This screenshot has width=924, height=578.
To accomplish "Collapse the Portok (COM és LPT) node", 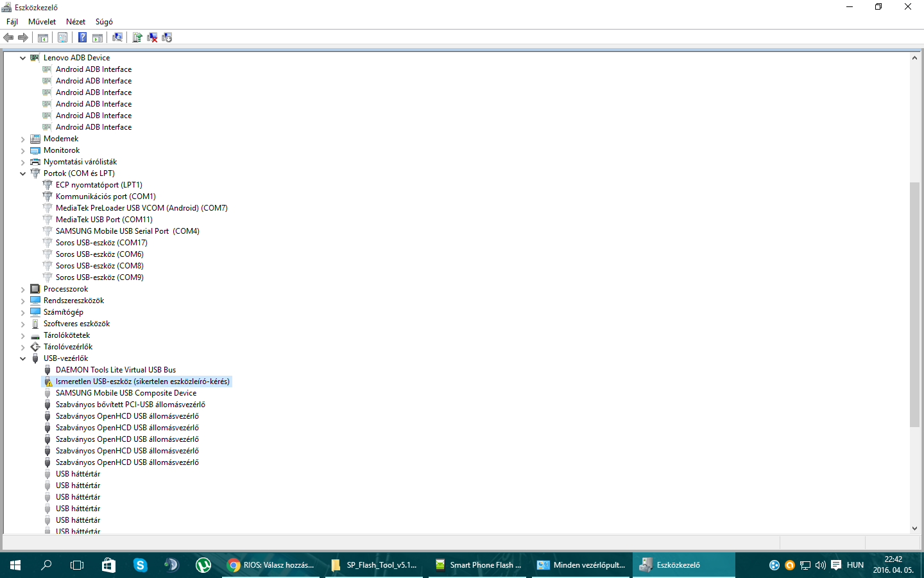I will pyautogui.click(x=23, y=173).
